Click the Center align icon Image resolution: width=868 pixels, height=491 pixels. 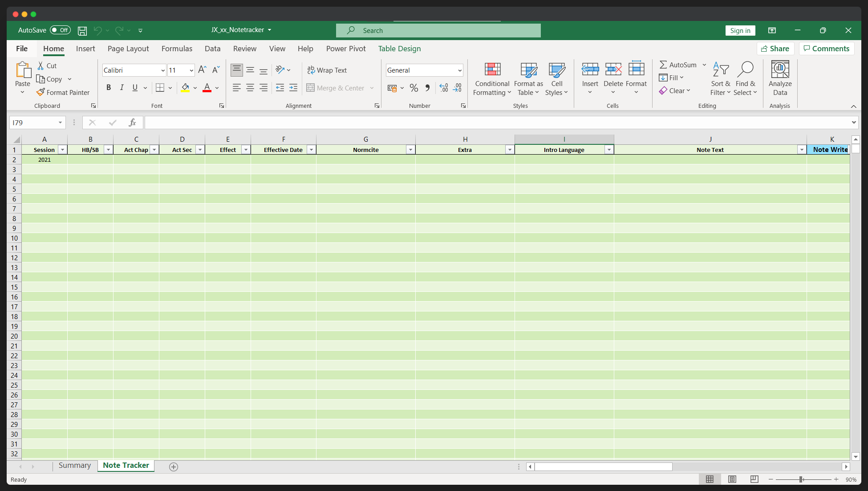tap(250, 88)
